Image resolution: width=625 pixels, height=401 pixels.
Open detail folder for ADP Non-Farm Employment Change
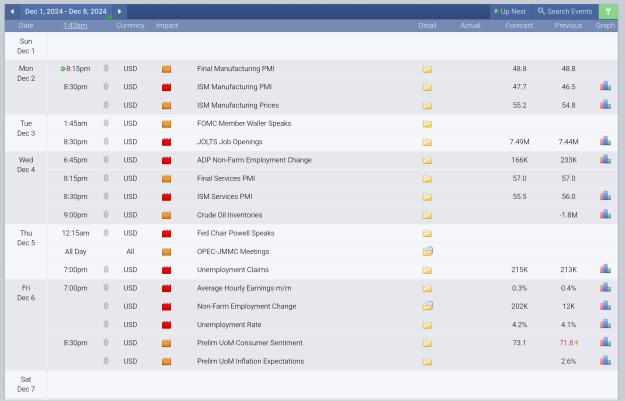[x=427, y=161]
